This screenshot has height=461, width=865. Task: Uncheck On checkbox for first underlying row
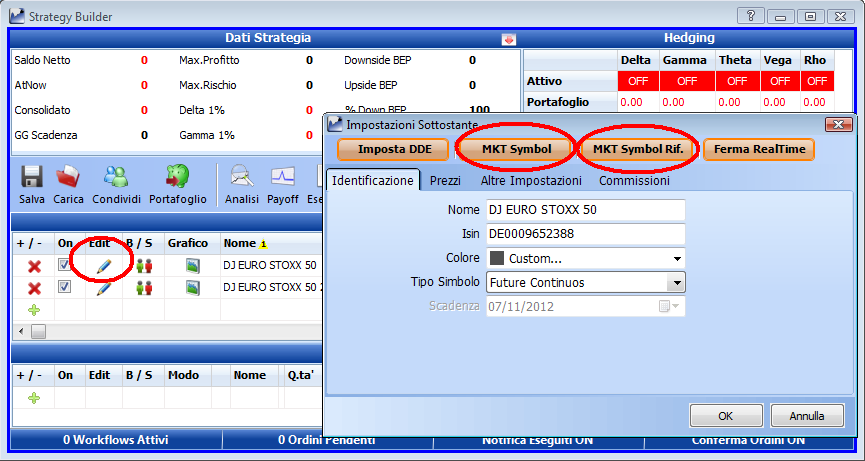pos(65,265)
